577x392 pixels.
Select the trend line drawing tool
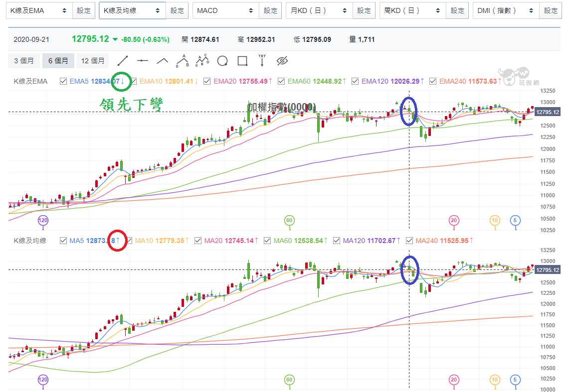point(123,60)
